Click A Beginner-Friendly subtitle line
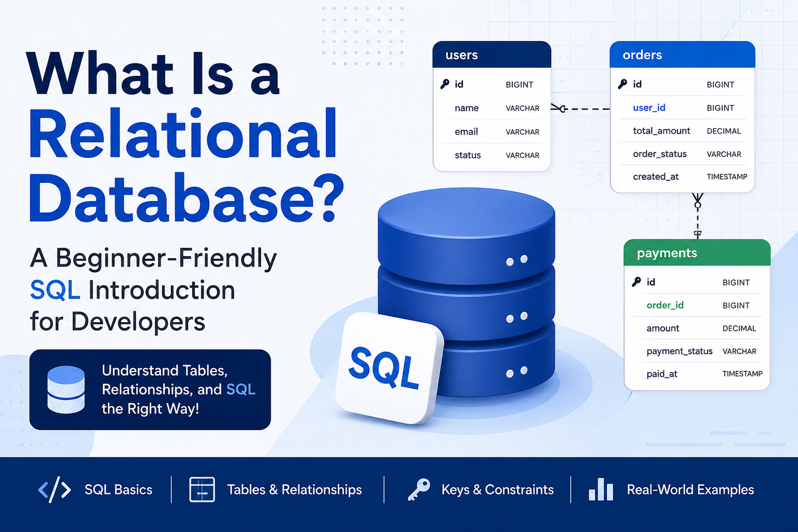The image size is (798, 532). pos(153,258)
